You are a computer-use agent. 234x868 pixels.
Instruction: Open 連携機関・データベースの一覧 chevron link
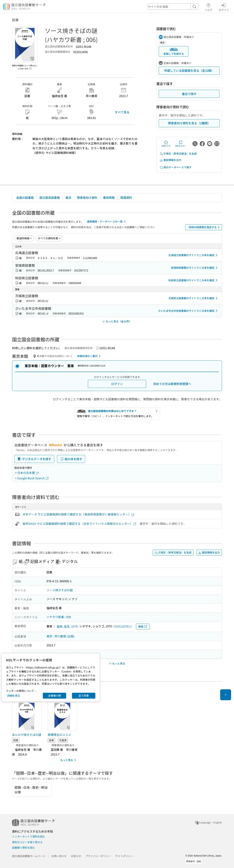pos(106,221)
